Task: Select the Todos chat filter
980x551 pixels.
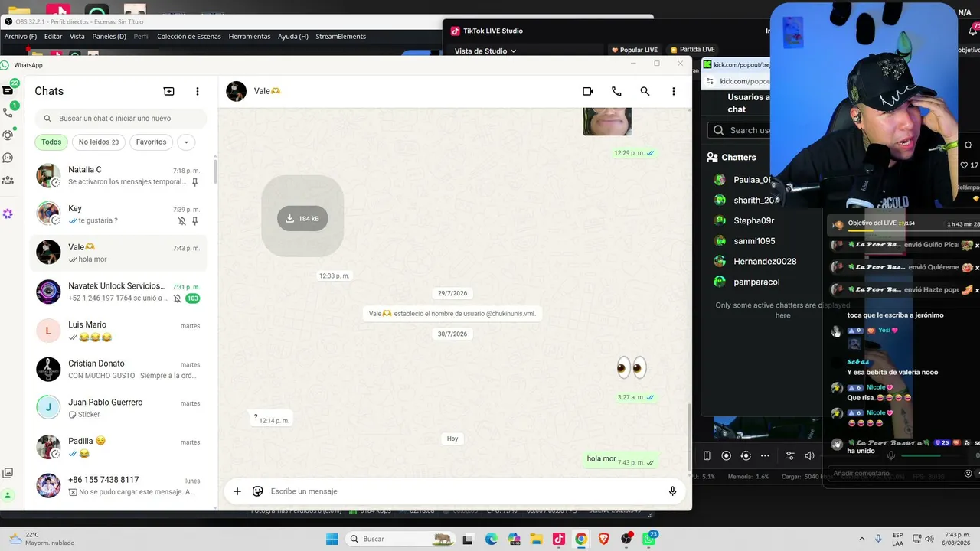Action: click(x=51, y=142)
